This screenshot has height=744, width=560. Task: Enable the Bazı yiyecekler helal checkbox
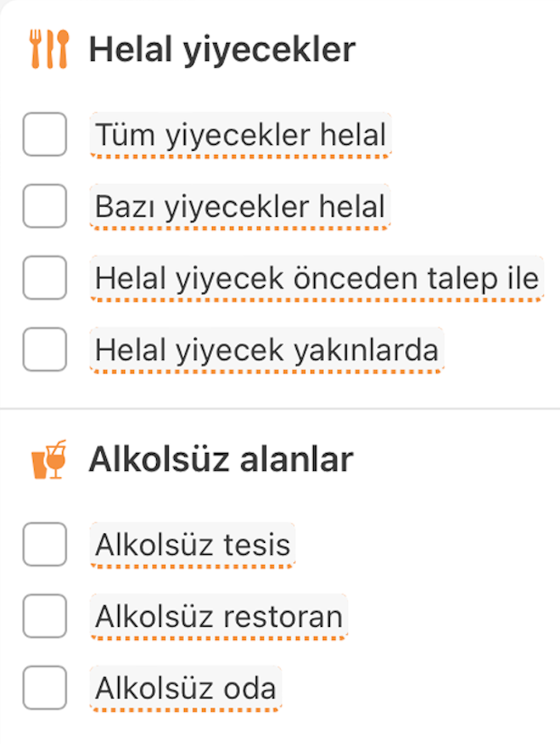[45, 206]
